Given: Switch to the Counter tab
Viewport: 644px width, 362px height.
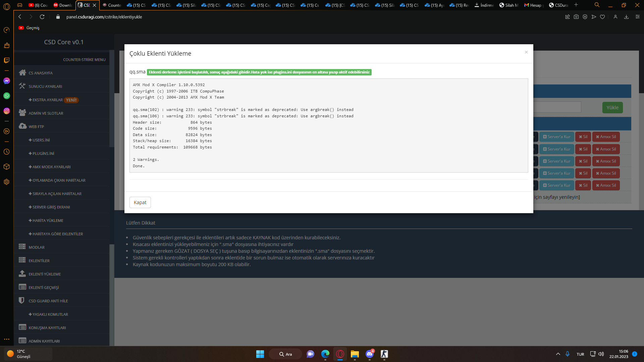Looking at the screenshot, I should (x=112, y=5).
